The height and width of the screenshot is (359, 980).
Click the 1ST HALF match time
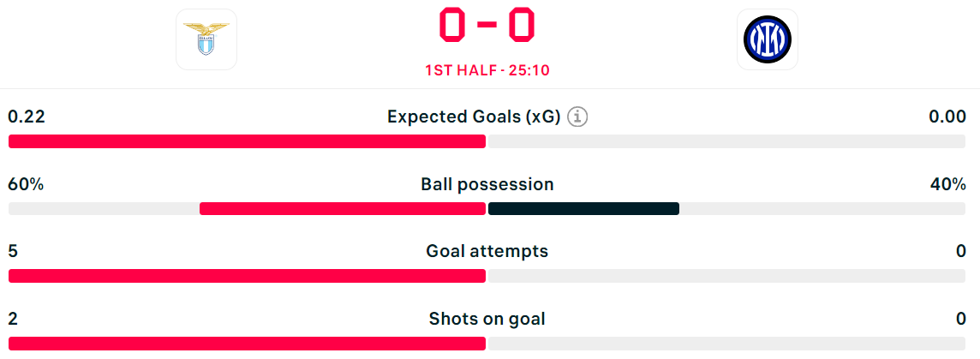[x=487, y=70]
